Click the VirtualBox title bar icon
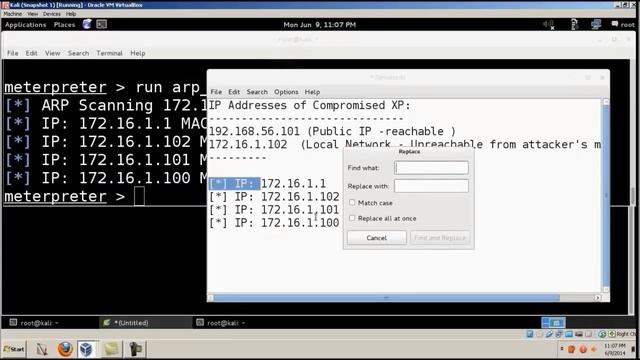 [x=5, y=5]
